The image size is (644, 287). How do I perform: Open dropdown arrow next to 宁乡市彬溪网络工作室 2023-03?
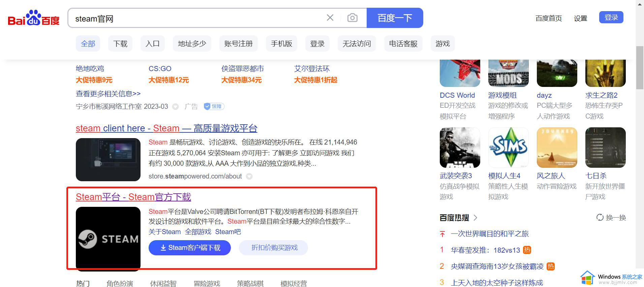(176, 107)
